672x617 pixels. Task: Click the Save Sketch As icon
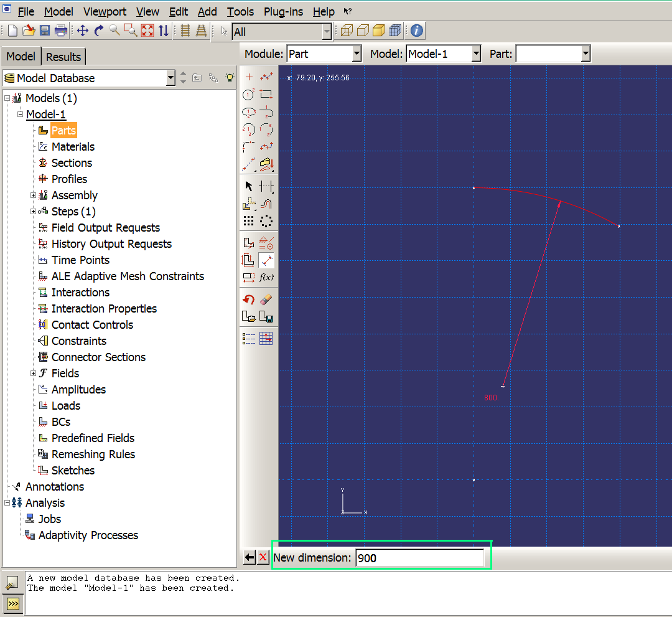point(266,317)
